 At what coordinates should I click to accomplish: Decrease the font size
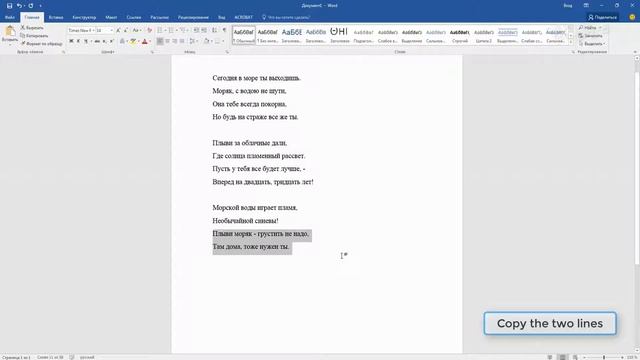126,30
